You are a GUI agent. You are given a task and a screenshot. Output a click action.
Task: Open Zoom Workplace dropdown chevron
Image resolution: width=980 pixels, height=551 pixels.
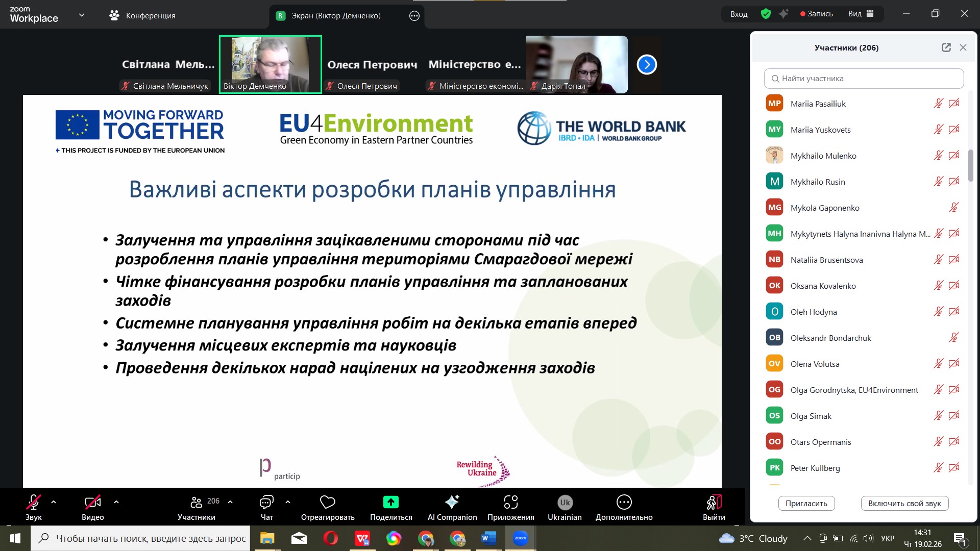click(82, 15)
